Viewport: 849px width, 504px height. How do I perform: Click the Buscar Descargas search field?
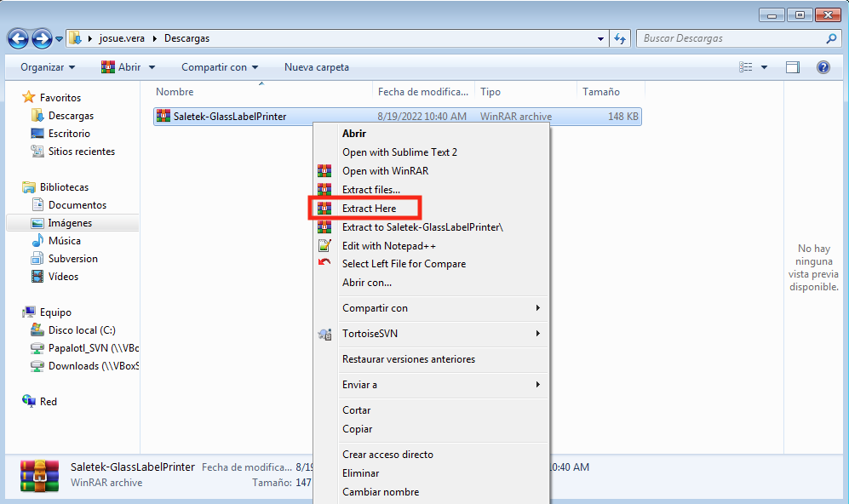pyautogui.click(x=730, y=38)
